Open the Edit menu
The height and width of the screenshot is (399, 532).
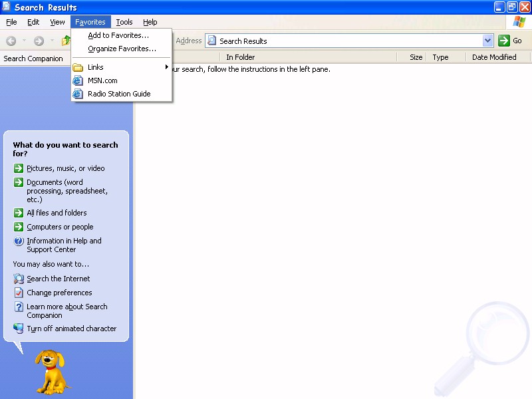pos(33,22)
